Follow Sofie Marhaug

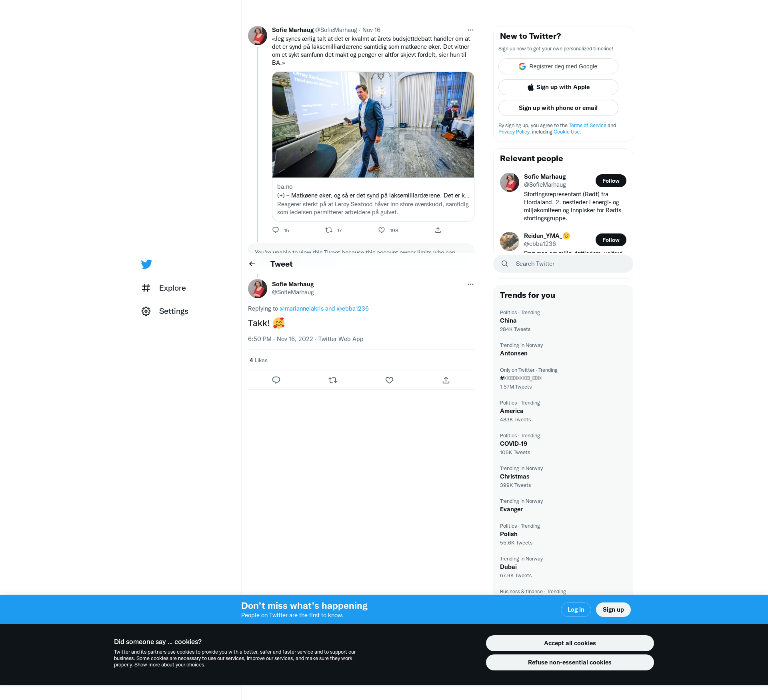click(611, 181)
